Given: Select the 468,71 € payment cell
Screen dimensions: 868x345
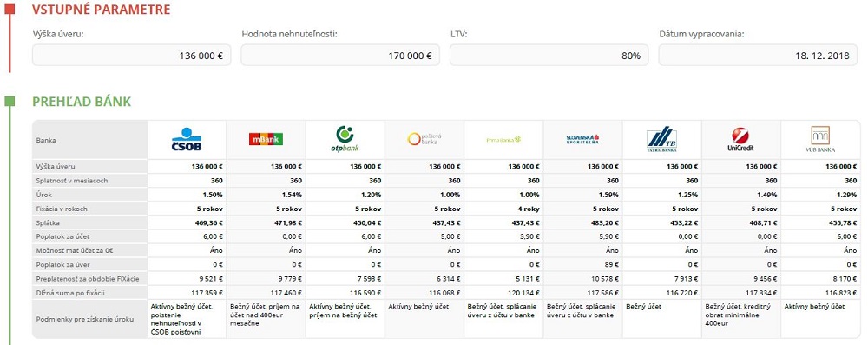Looking at the screenshot, I should 740,223.
